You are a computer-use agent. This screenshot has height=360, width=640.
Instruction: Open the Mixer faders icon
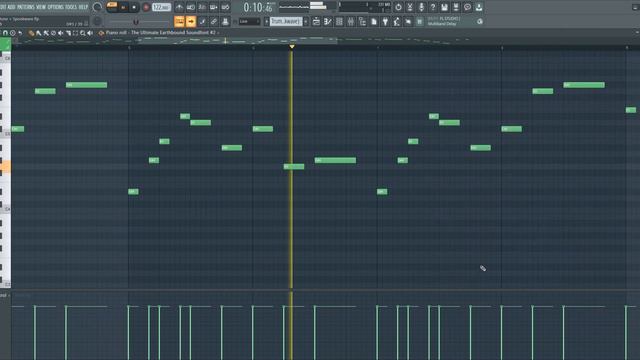pos(351,21)
